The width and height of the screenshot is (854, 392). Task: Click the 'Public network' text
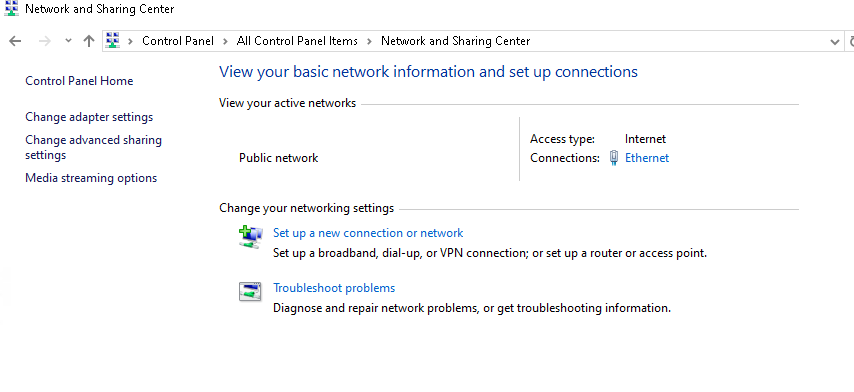pyautogui.click(x=278, y=158)
